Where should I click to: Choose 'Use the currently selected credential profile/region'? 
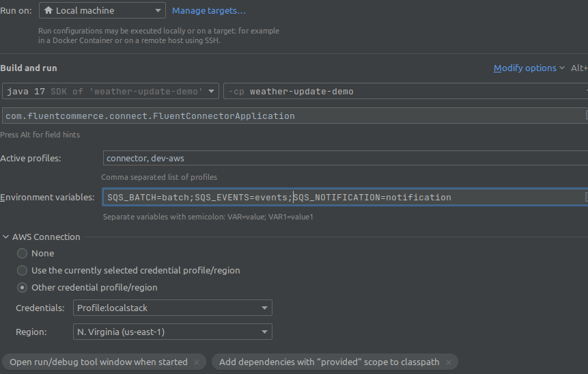(x=23, y=271)
